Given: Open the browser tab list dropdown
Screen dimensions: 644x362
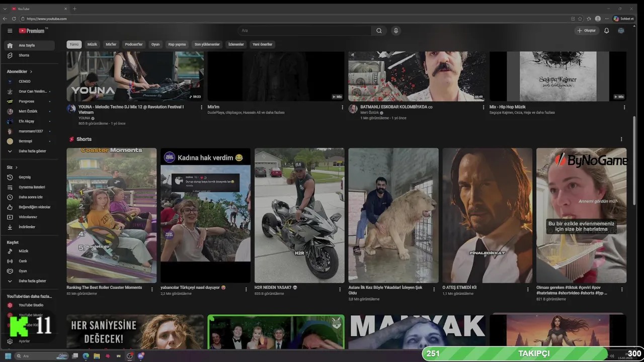Looking at the screenshot, I should (x=5, y=9).
